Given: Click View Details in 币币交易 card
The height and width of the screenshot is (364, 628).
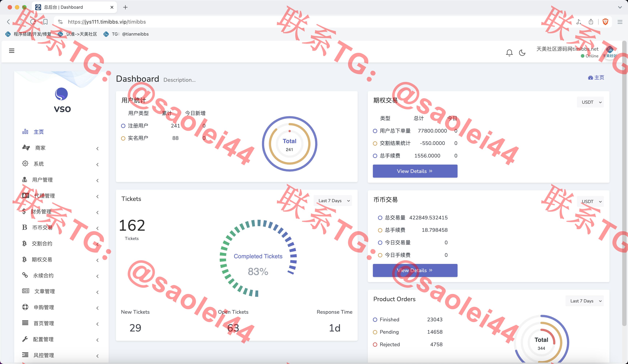Looking at the screenshot, I should point(415,270).
